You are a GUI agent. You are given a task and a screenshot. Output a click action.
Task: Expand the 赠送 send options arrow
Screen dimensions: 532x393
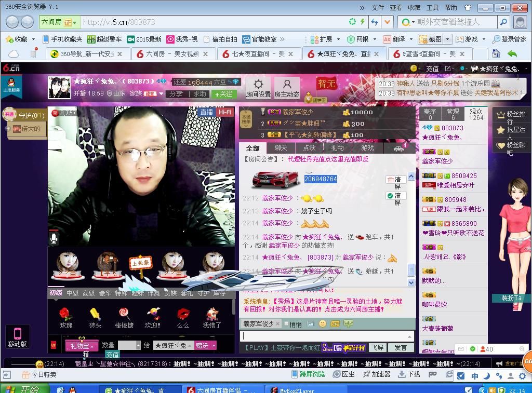coord(214,345)
